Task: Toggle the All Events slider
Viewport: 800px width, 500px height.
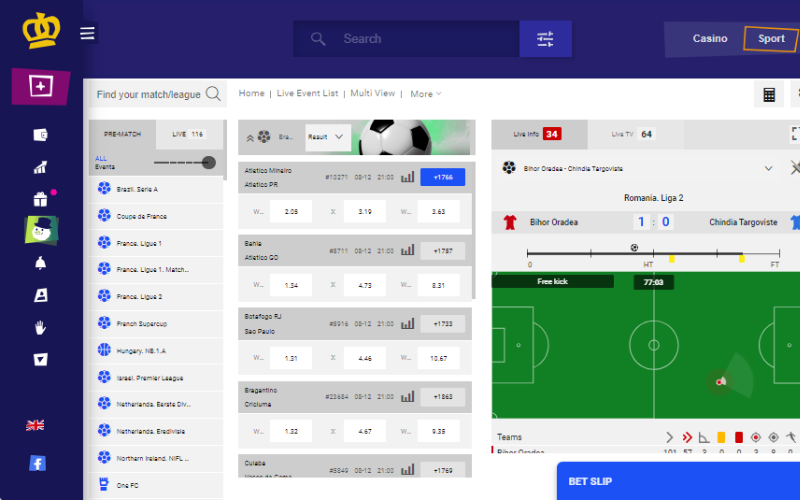Action: (185, 163)
